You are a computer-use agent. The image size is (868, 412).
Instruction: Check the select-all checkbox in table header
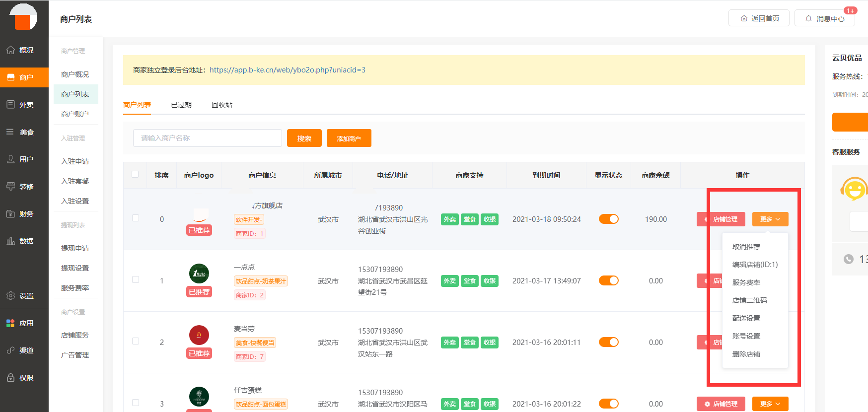pyautogui.click(x=135, y=174)
